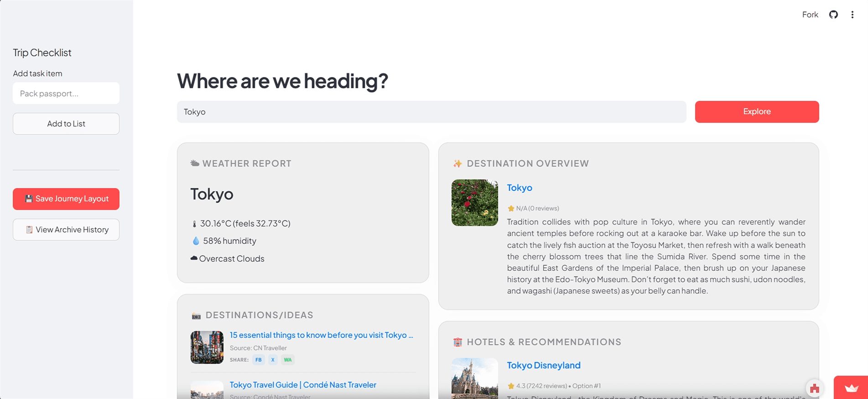The height and width of the screenshot is (399, 868).
Task: Share CN Traveller article via WA
Action: 288,360
